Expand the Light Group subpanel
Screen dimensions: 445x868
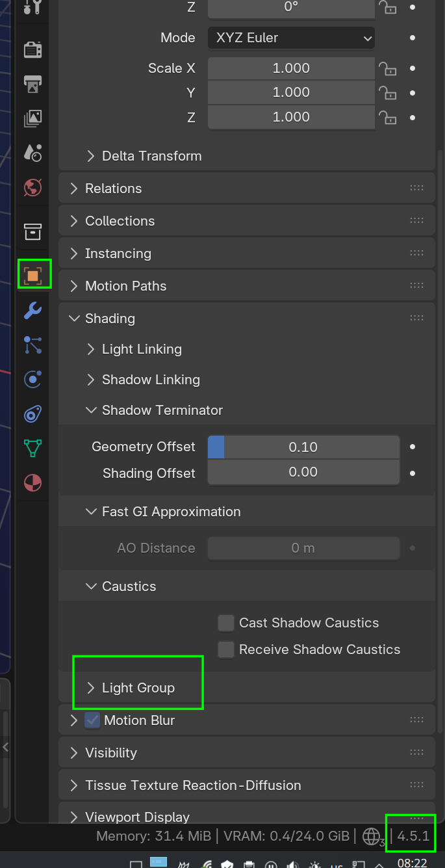[138, 688]
